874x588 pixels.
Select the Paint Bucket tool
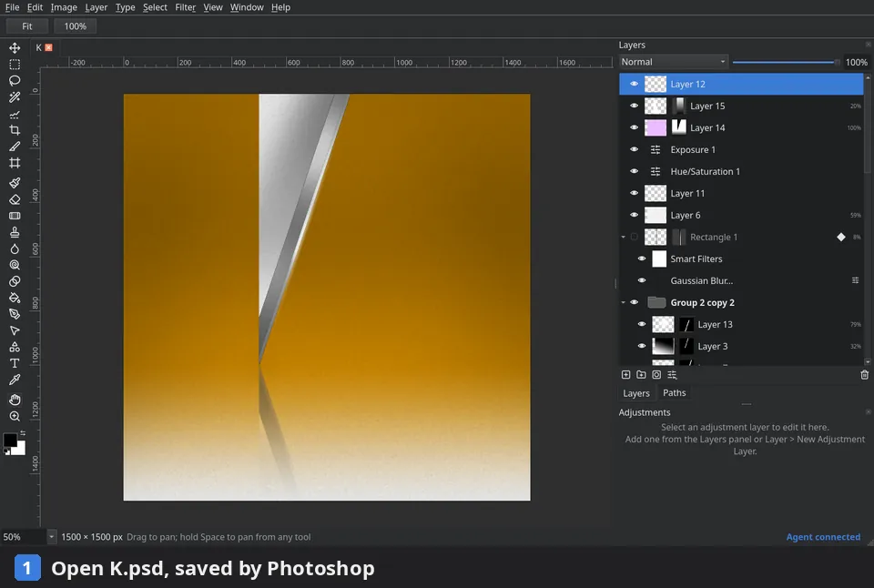15,298
